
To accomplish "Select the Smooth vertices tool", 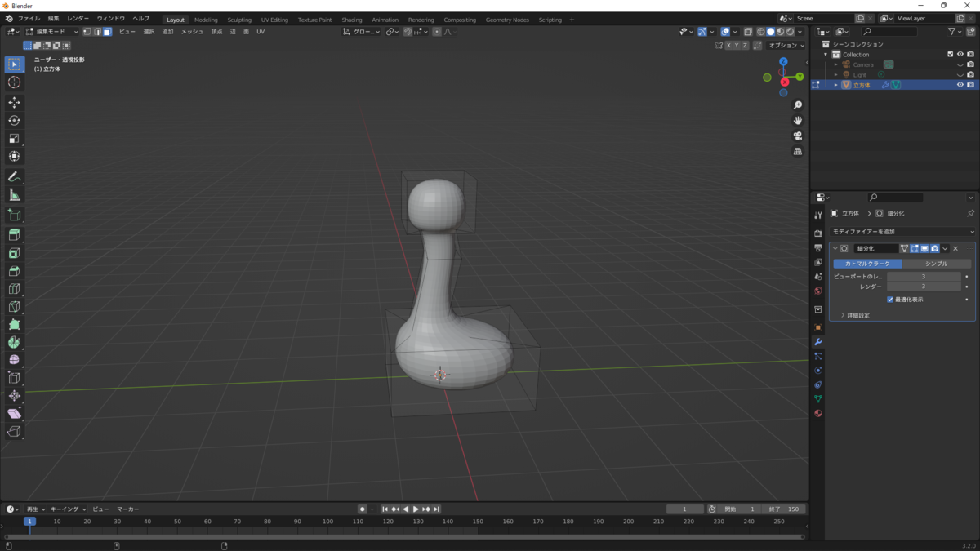I will click(14, 360).
